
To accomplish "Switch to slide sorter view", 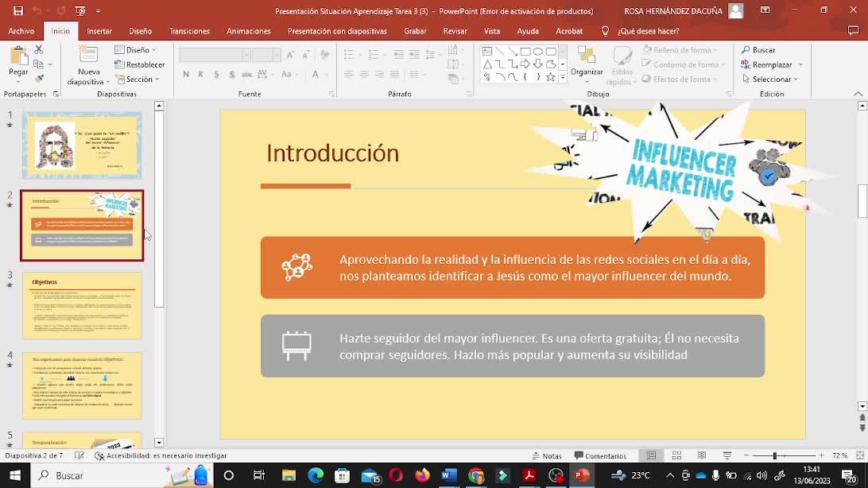I will pyautogui.click(x=676, y=455).
